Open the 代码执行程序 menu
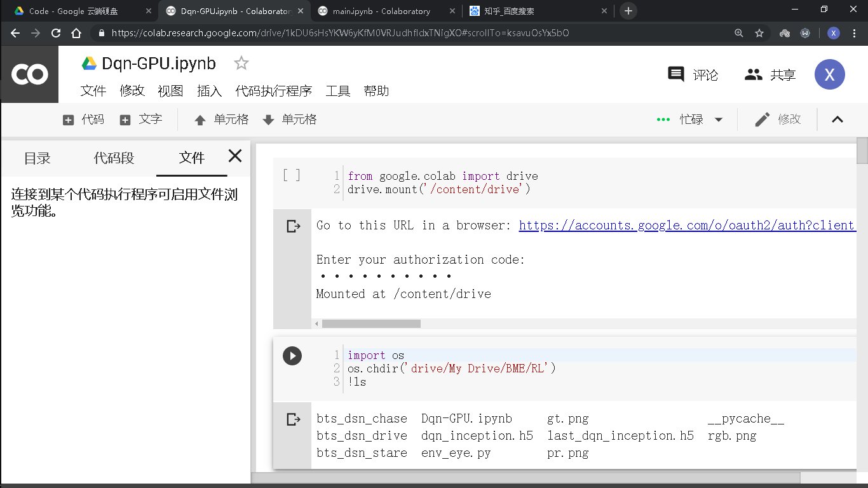 [x=274, y=91]
